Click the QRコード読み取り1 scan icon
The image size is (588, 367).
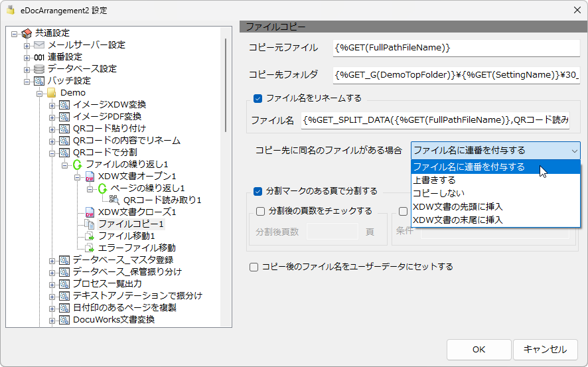114,200
